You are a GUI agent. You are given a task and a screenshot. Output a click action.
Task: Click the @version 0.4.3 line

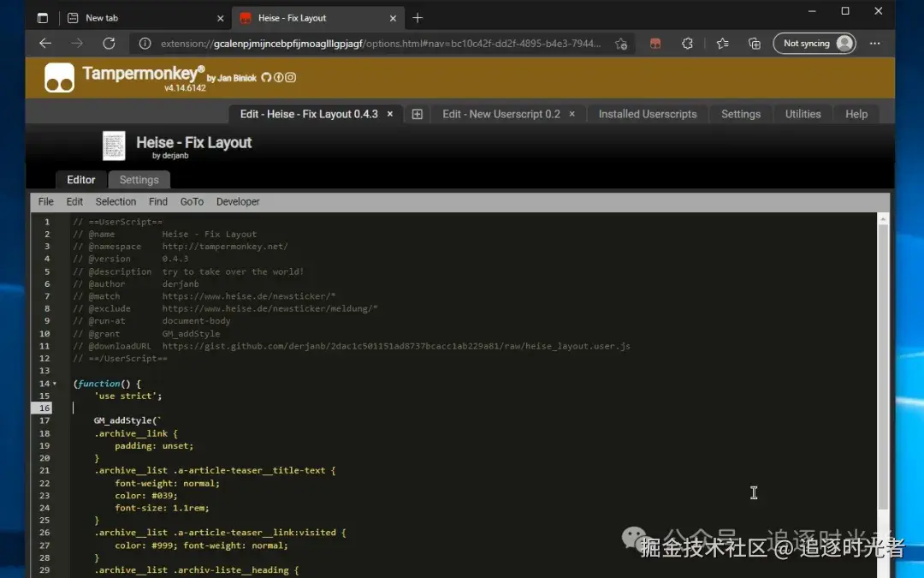[130, 259]
